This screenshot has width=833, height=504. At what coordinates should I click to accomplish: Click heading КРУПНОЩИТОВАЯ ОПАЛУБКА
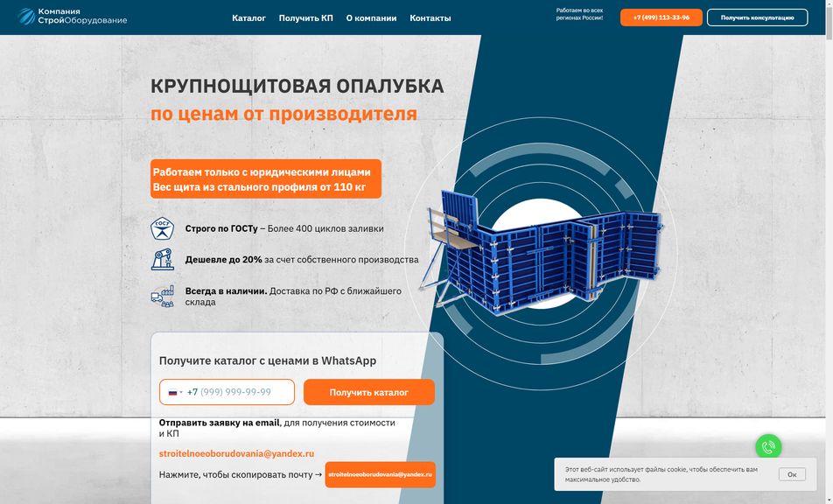pos(297,86)
